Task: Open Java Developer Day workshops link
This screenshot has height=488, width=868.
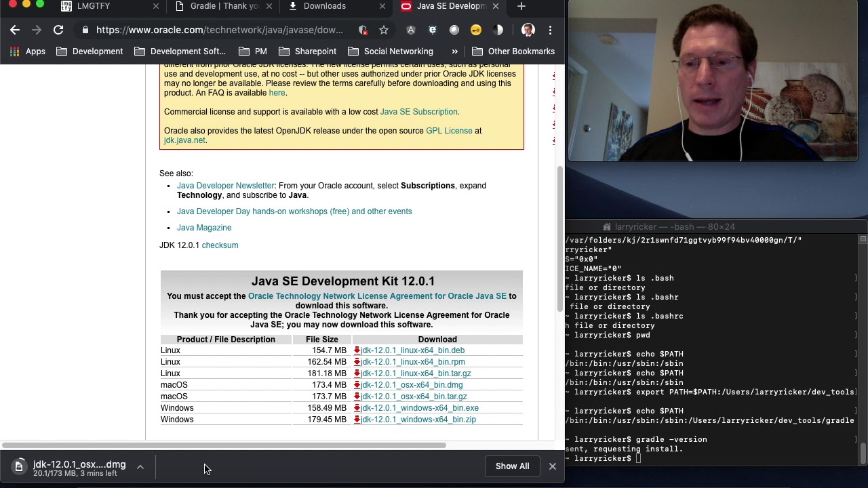Action: pyautogui.click(x=294, y=211)
